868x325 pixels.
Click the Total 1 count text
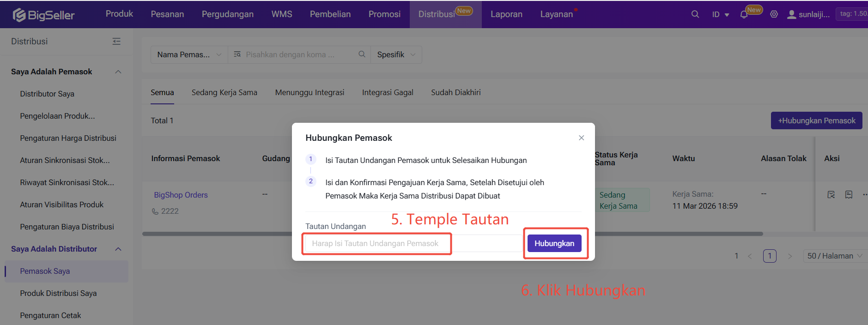(162, 120)
